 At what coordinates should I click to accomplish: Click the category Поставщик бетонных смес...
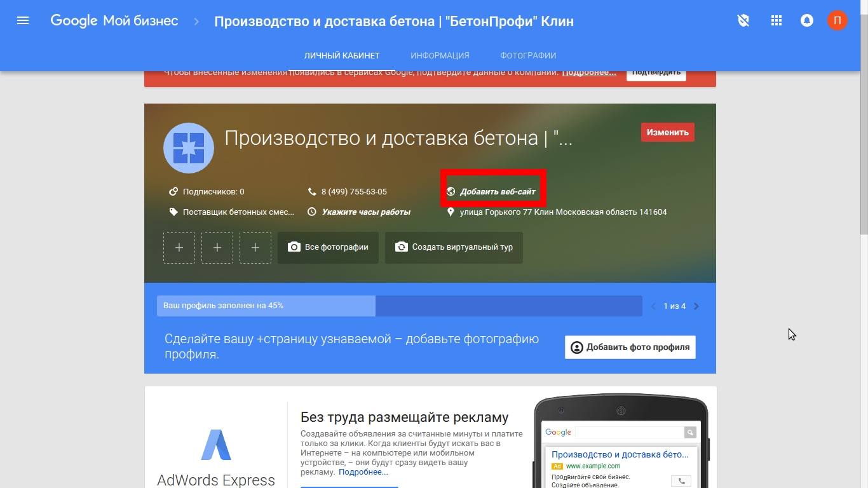pos(239,212)
